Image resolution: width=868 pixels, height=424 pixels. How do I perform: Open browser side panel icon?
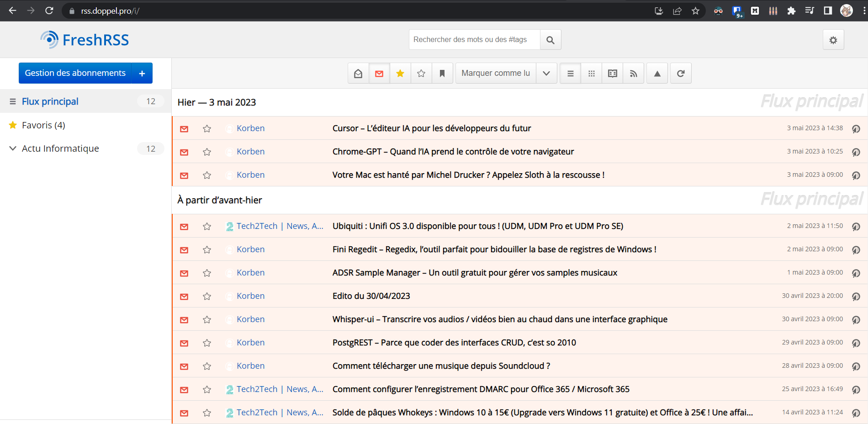pos(828,11)
